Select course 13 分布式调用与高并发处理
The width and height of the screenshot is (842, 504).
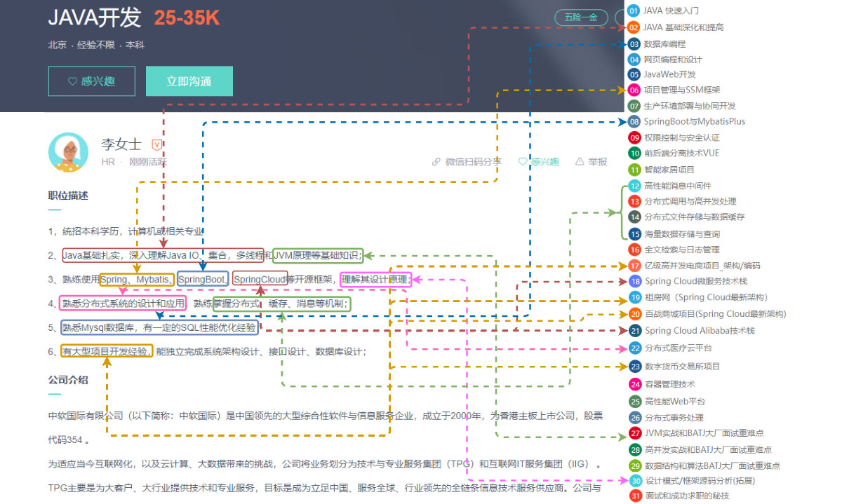pos(682,201)
